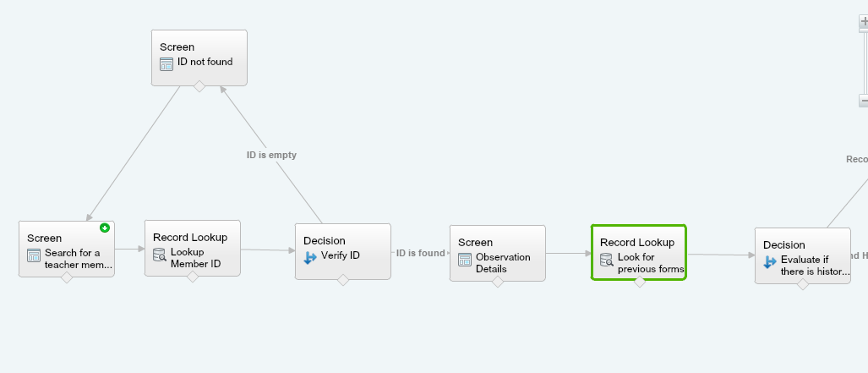The height and width of the screenshot is (373, 868).
Task: Click connector diamond under Verify ID
Action: pyautogui.click(x=342, y=280)
